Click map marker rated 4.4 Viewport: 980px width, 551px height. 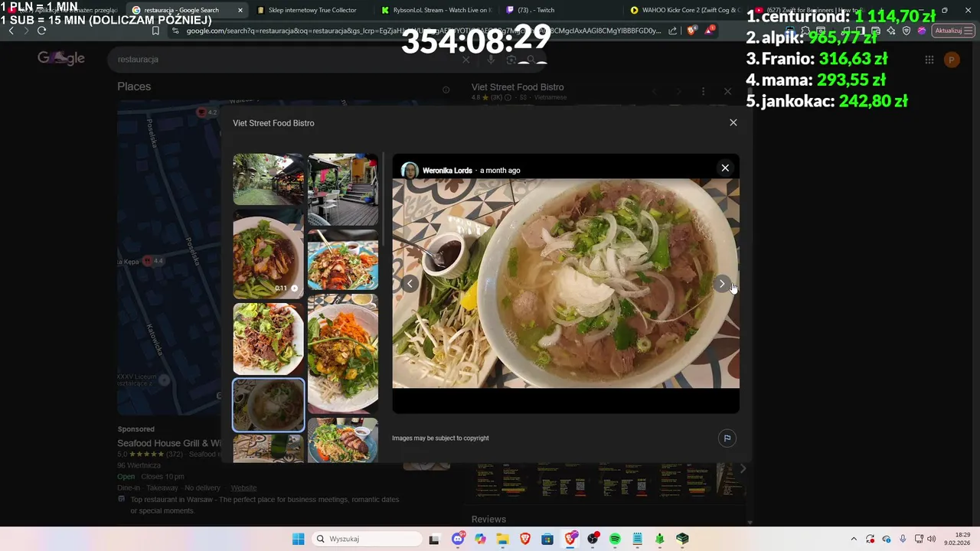(153, 261)
